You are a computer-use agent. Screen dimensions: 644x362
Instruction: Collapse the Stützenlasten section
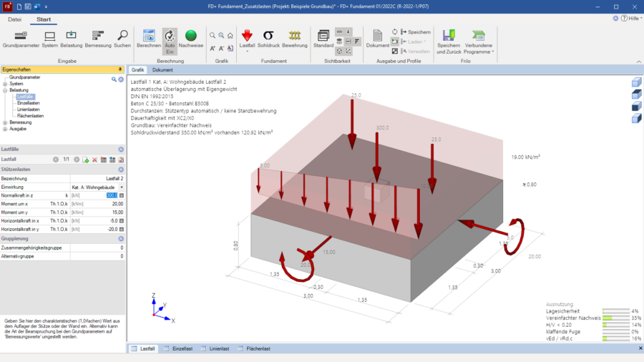[x=121, y=169]
